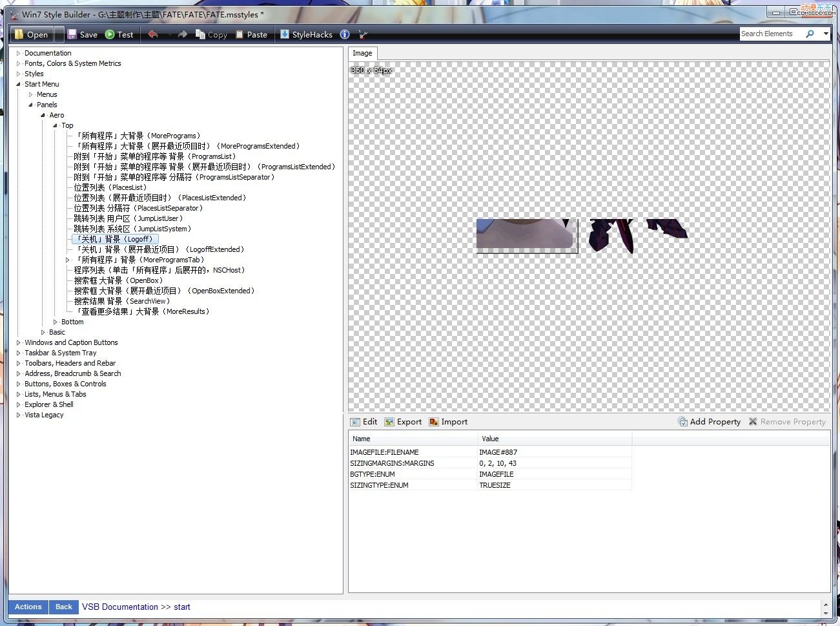Image resolution: width=840 pixels, height=626 pixels.
Task: Click the Edit image button
Action: click(x=364, y=422)
